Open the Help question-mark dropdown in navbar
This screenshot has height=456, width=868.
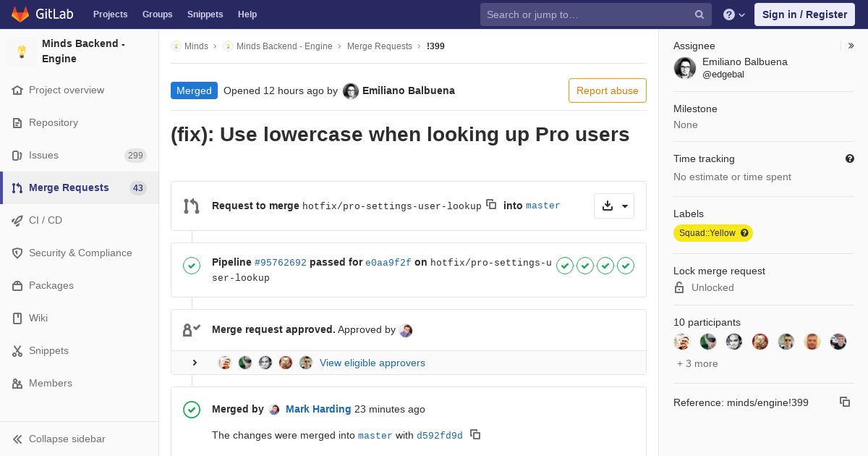(734, 14)
